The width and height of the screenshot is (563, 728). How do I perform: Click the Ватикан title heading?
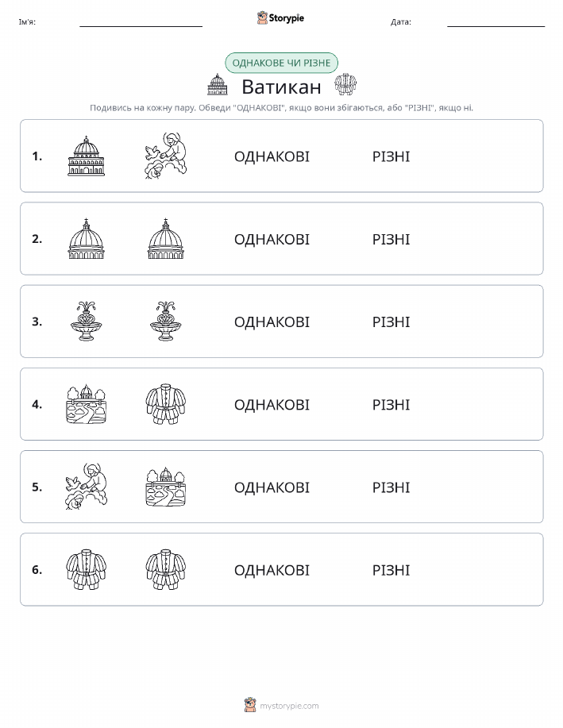[281, 87]
